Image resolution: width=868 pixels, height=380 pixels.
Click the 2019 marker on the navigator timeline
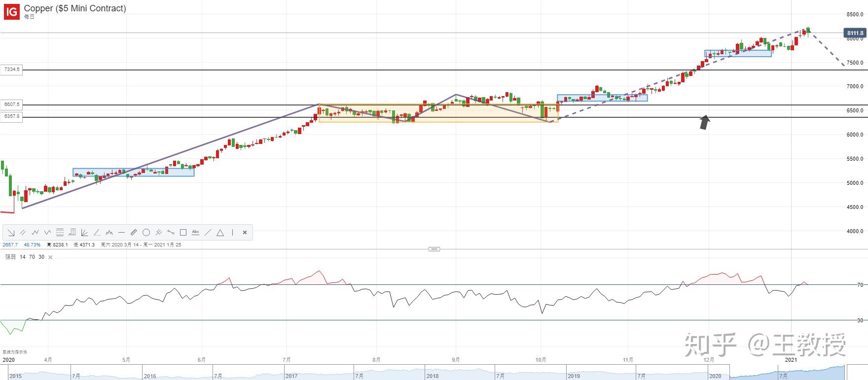pos(574,376)
